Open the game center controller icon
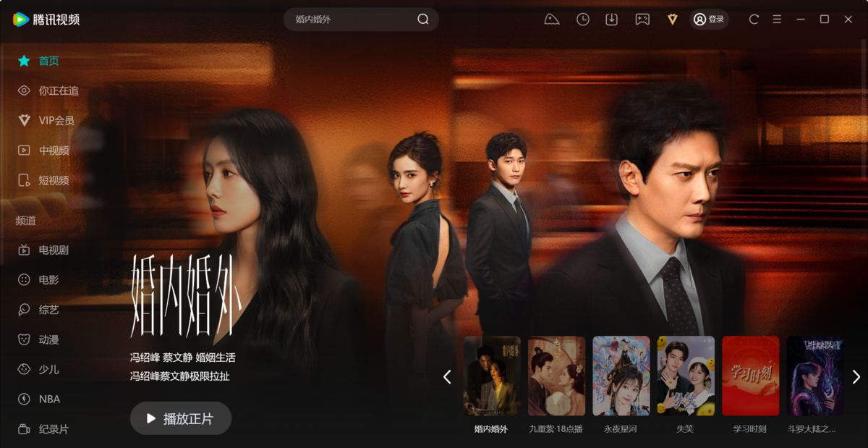 click(x=642, y=20)
